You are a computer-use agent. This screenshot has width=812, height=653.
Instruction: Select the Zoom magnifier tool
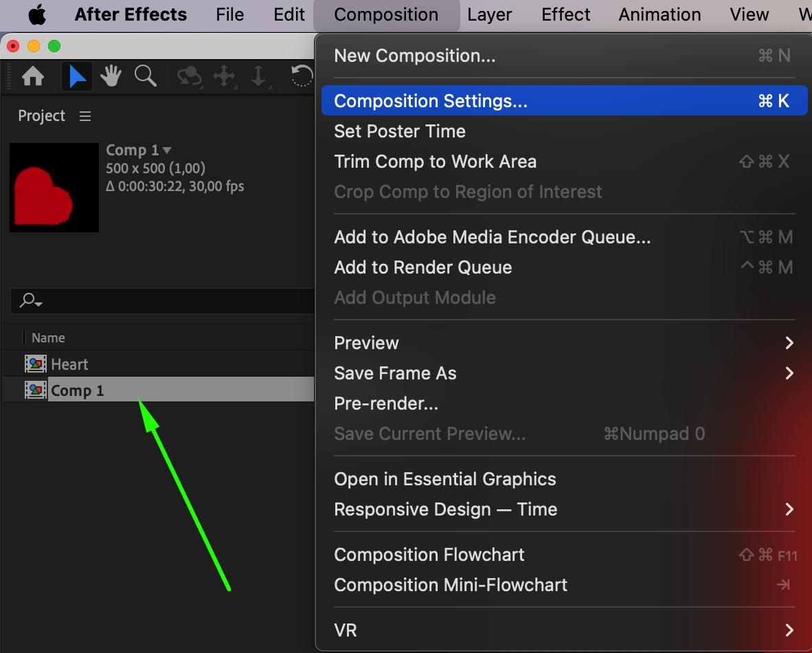[146, 77]
